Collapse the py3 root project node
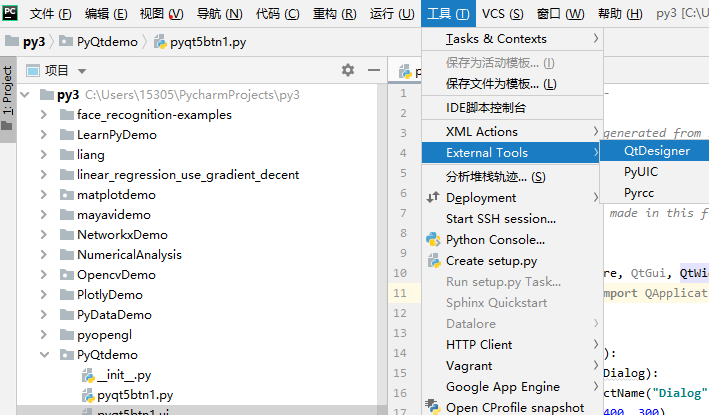The image size is (709, 415). tap(25, 94)
